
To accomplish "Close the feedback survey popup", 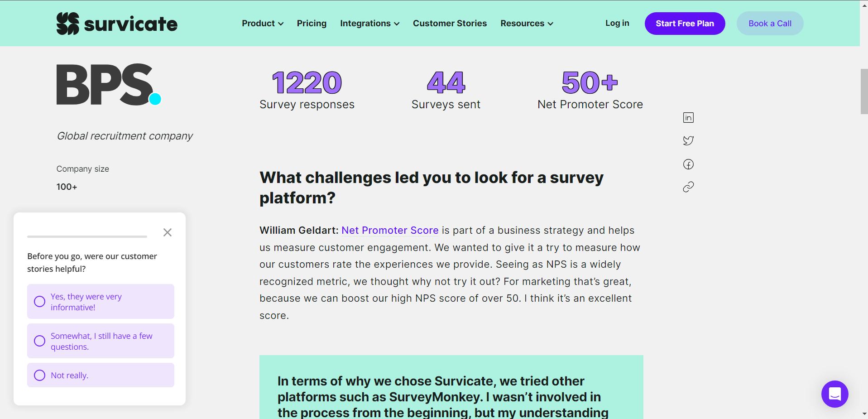I will click(x=168, y=232).
